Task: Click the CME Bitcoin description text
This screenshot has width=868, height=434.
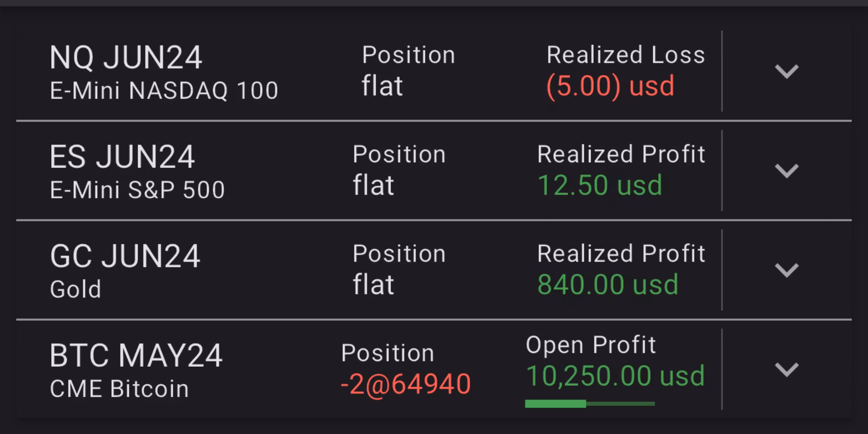Action: point(119,389)
